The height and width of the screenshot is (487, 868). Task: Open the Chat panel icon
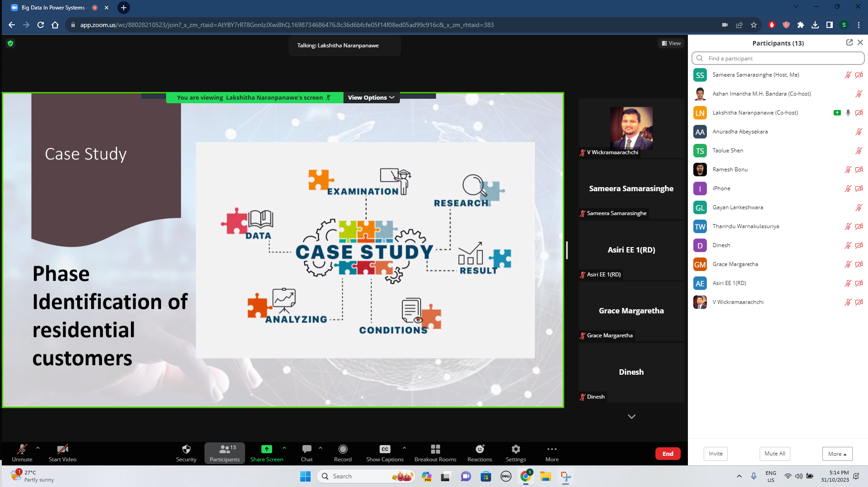tap(306, 449)
